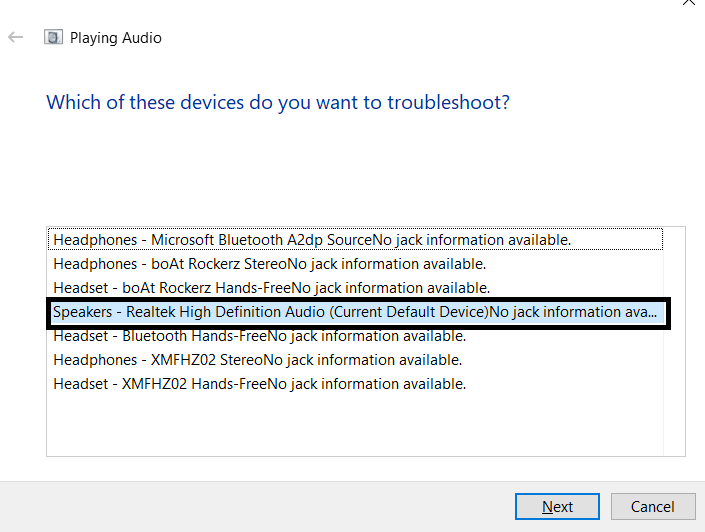
Task: Click the '(Current Default Device)' label text
Action: (409, 312)
